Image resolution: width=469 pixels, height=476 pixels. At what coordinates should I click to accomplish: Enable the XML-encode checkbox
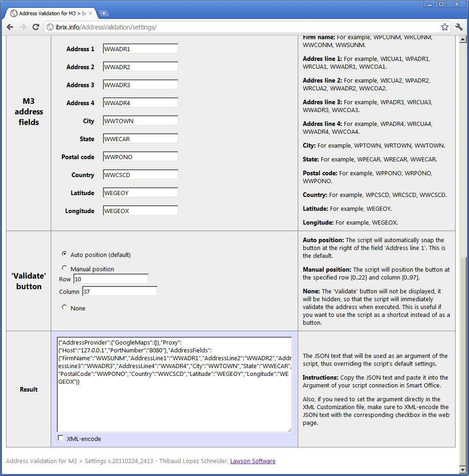[x=60, y=438]
